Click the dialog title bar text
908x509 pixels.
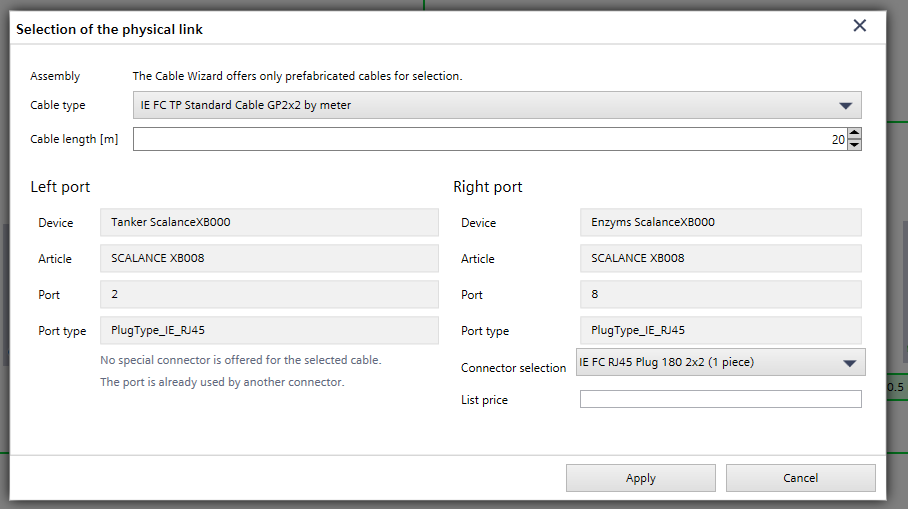tap(110, 29)
